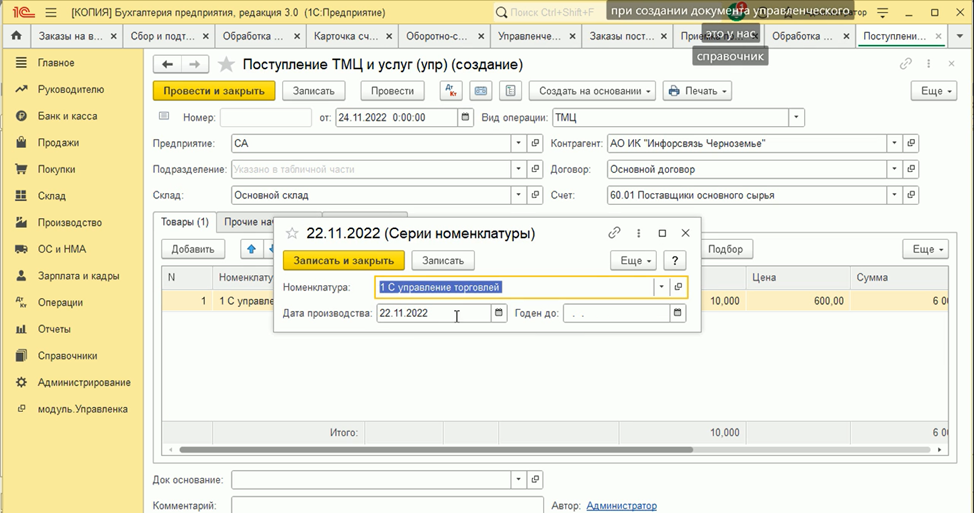The image size is (974, 513).
Task: Click Провести и закрыть button
Action: (x=214, y=91)
